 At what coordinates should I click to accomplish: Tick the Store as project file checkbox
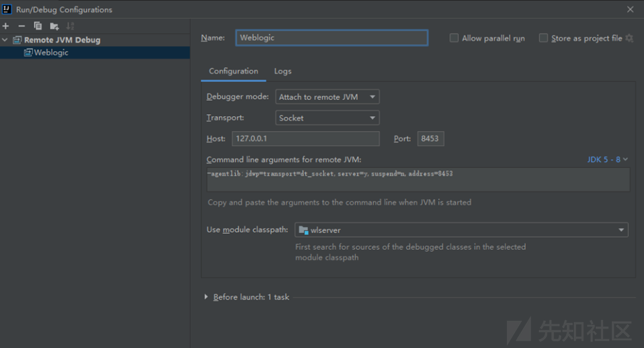(543, 38)
